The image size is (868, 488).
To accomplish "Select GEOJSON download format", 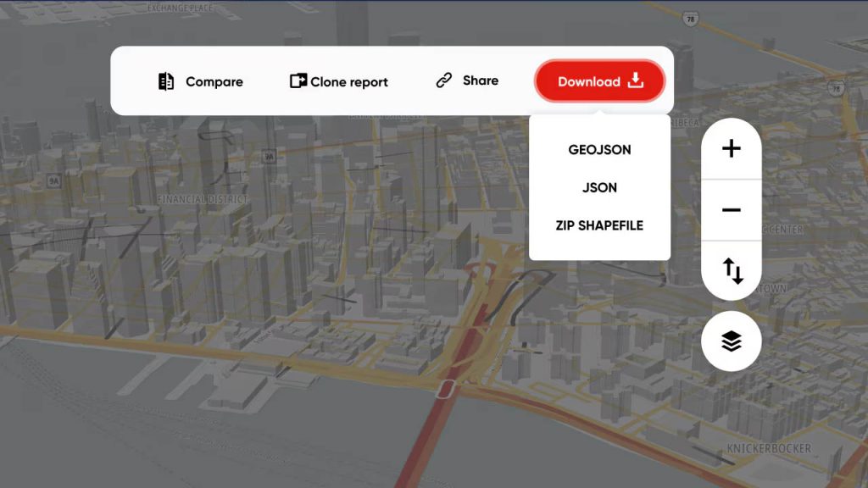I will coord(599,150).
